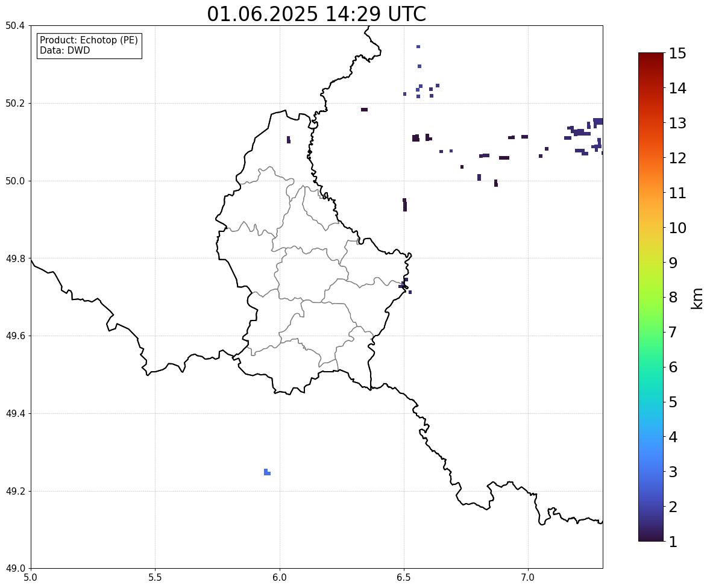Click colorbar tick value 8
The width and height of the screenshot is (710, 588).
pyautogui.click(x=673, y=298)
